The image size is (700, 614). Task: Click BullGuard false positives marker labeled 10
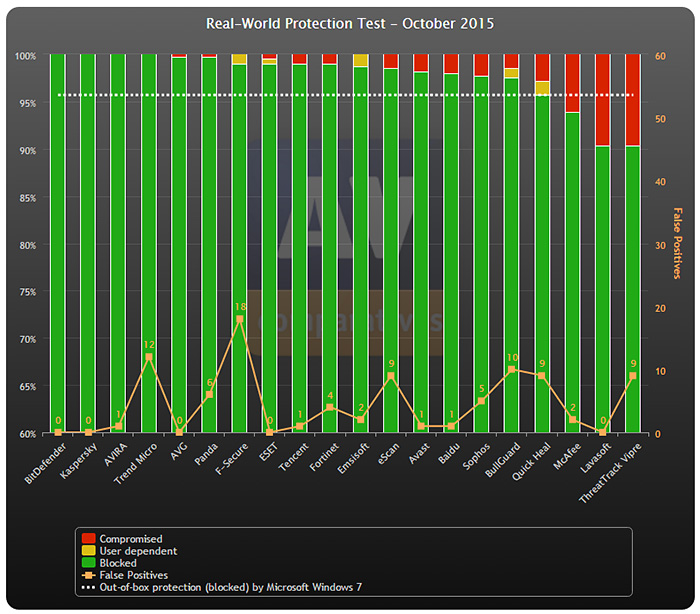[511, 370]
